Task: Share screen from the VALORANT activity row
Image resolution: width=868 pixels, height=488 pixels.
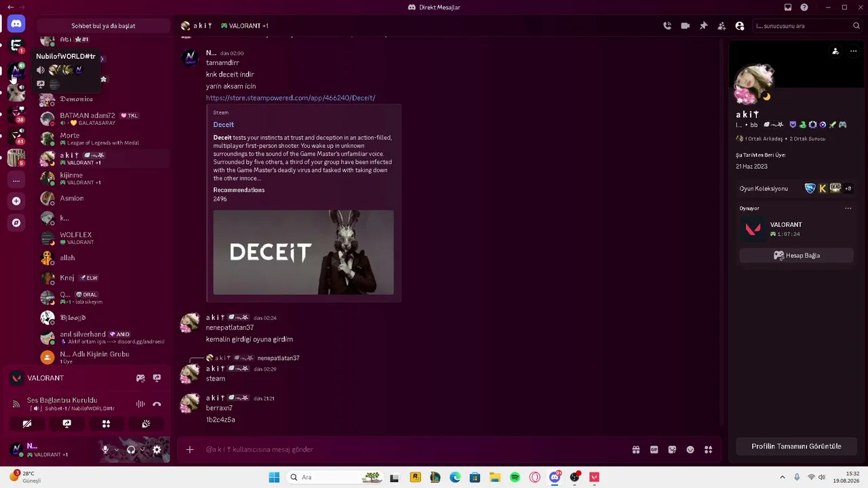Action: [157, 378]
